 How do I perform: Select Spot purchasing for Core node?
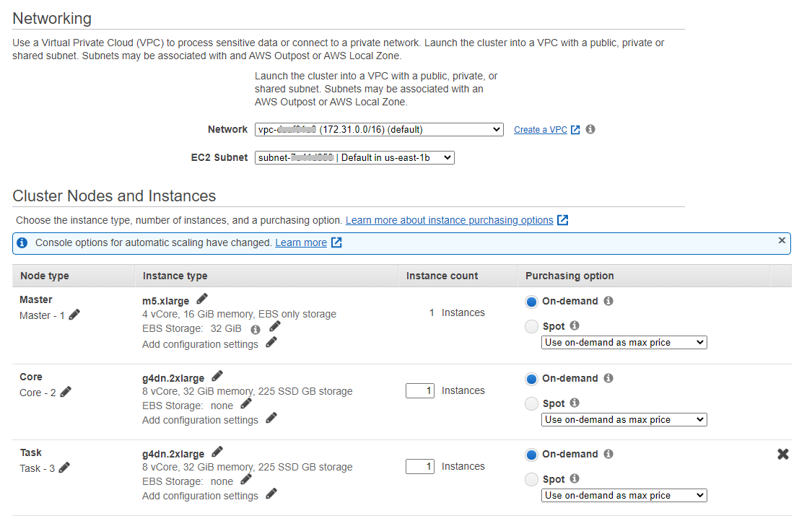(x=532, y=404)
